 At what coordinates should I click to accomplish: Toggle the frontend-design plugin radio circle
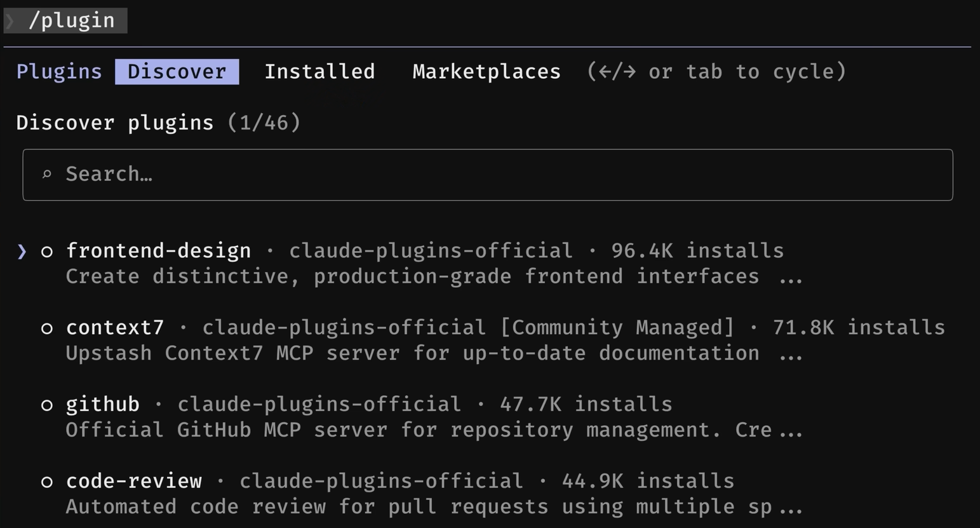pyautogui.click(x=47, y=252)
